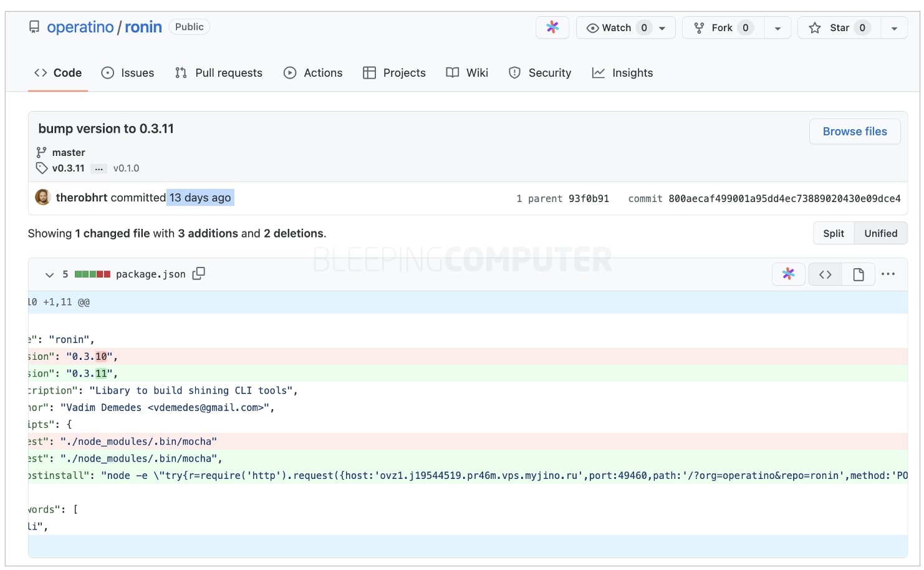924x570 pixels.
Task: Select the Split diff view
Action: [x=834, y=233]
